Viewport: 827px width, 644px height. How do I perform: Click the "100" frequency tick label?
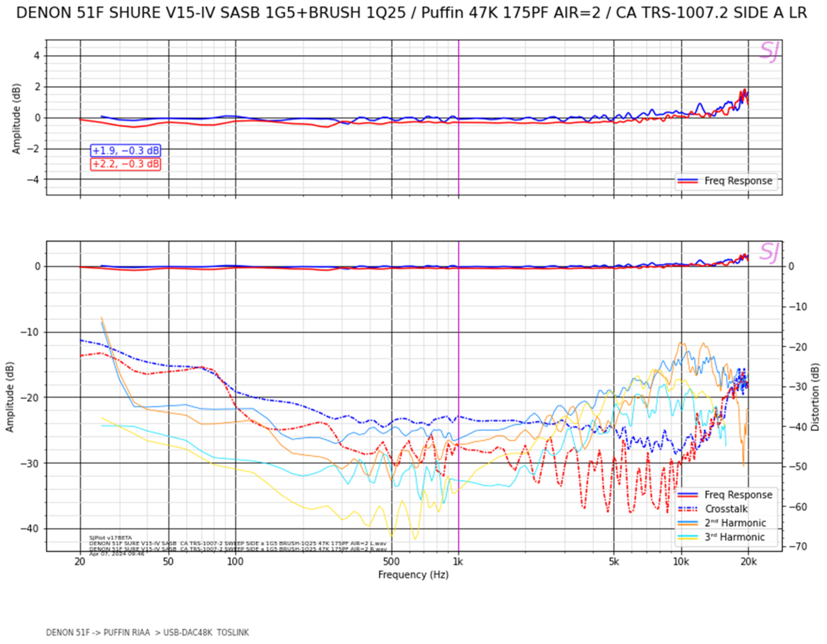[x=235, y=562]
